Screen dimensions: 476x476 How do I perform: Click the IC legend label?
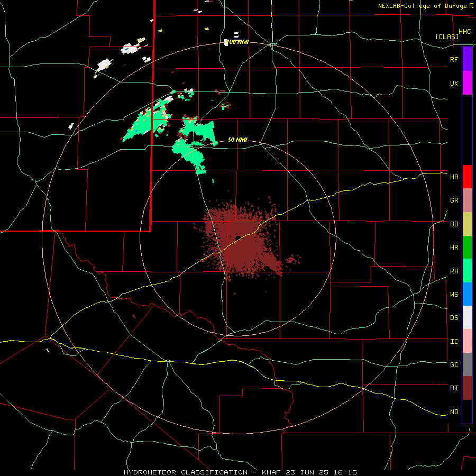pos(454,342)
